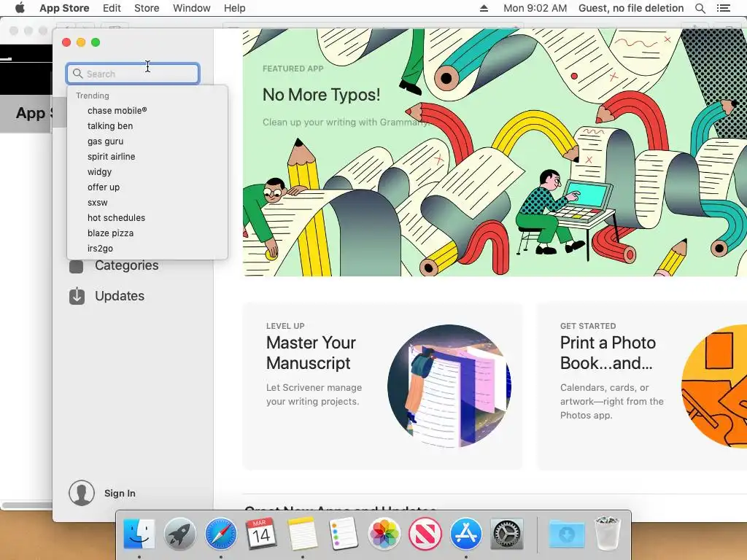Click the magnifier icon in Search field
Screen dimensions: 747x560
[x=77, y=74]
